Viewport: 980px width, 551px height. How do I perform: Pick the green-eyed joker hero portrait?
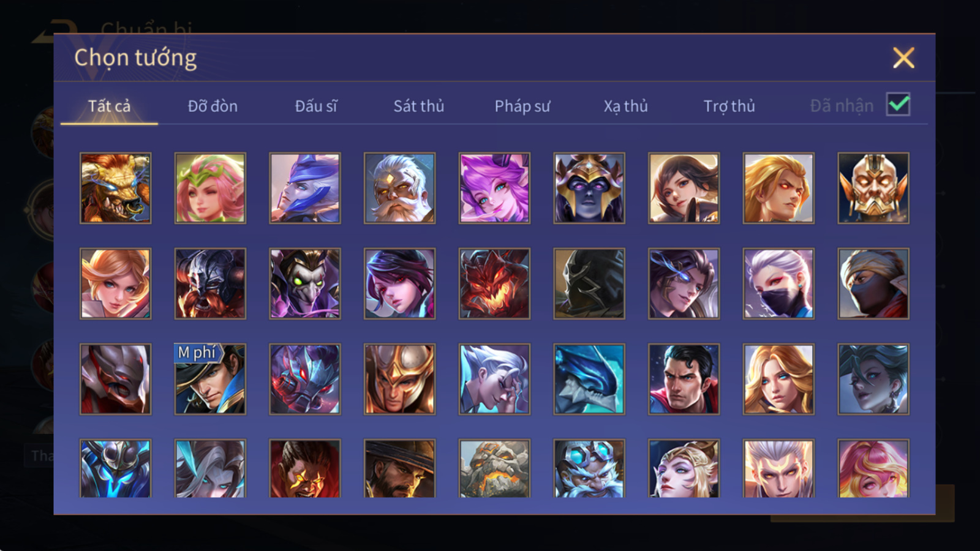[305, 283]
